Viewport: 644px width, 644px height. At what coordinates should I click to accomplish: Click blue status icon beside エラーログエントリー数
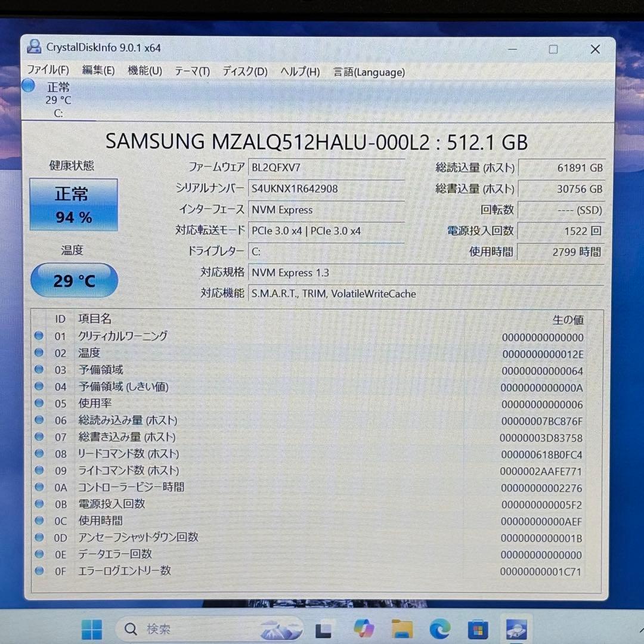pos(38,571)
